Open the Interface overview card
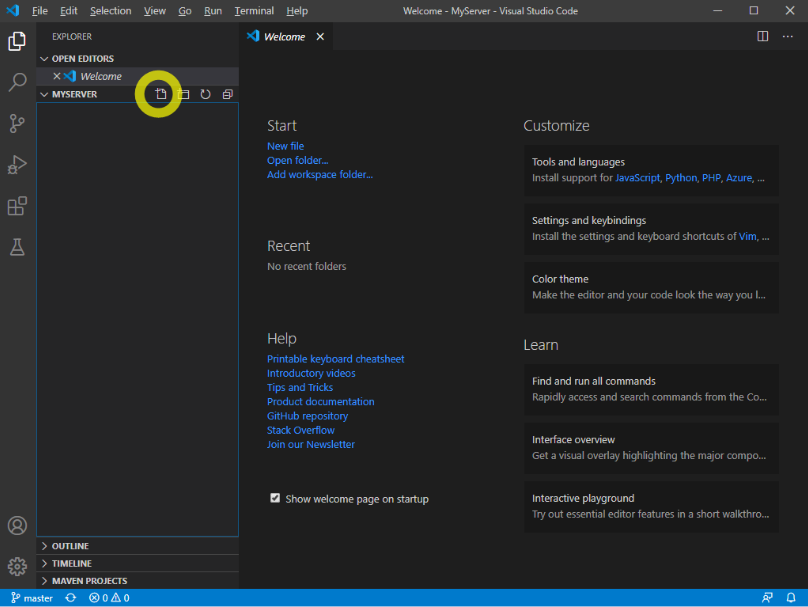The image size is (808, 607). [651, 448]
